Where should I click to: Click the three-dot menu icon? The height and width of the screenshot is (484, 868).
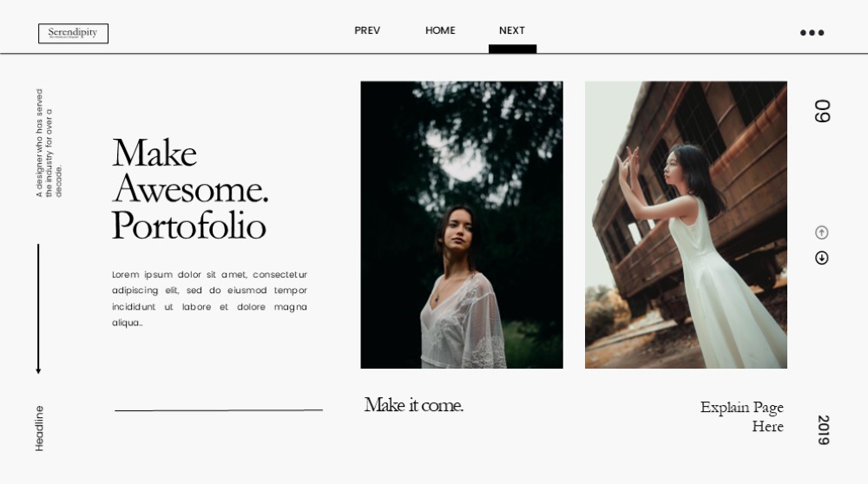812,33
